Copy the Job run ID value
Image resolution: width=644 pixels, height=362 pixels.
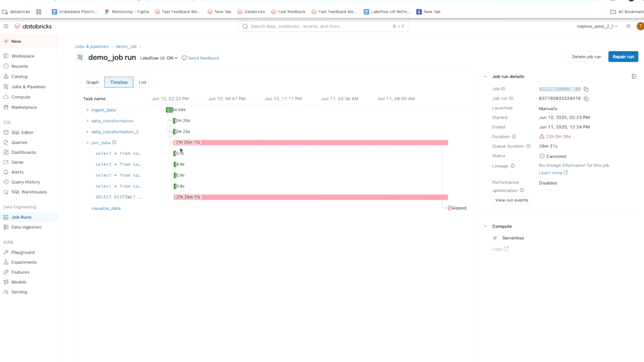click(586, 99)
